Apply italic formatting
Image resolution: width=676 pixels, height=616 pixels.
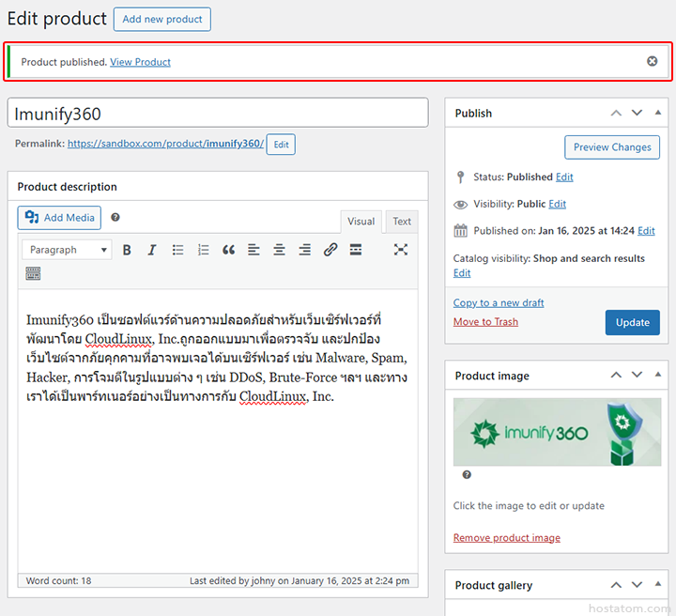coord(152,250)
